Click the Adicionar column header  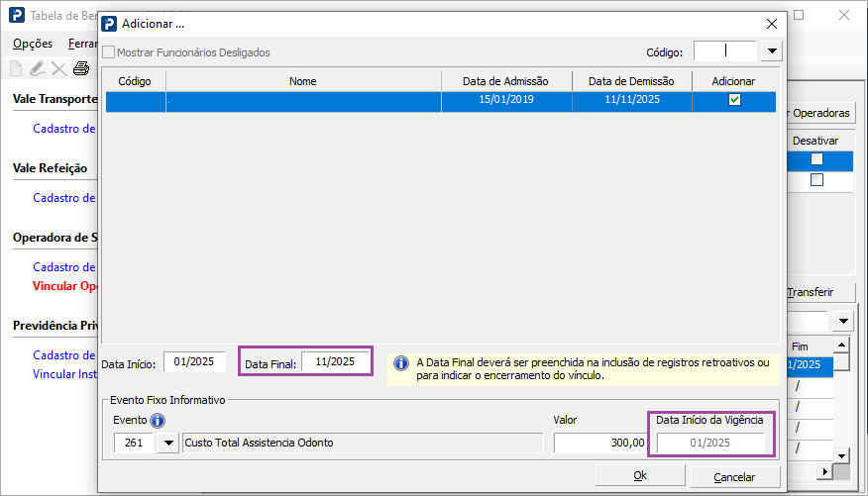(x=733, y=81)
